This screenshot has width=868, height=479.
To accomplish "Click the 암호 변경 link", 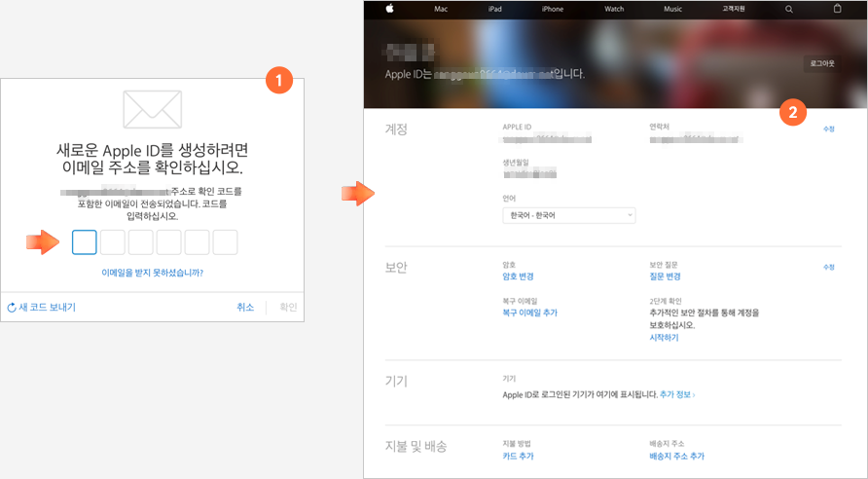I will coord(518,276).
